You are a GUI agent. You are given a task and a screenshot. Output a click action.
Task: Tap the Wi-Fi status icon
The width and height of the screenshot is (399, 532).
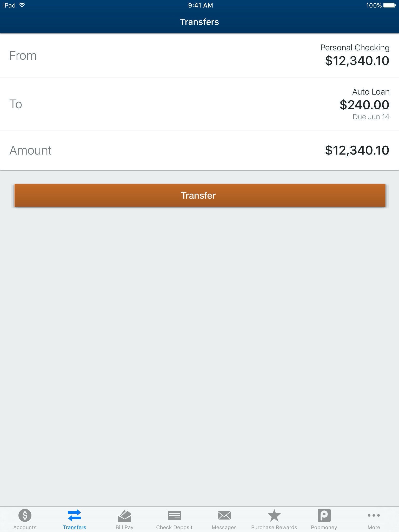[22, 5]
